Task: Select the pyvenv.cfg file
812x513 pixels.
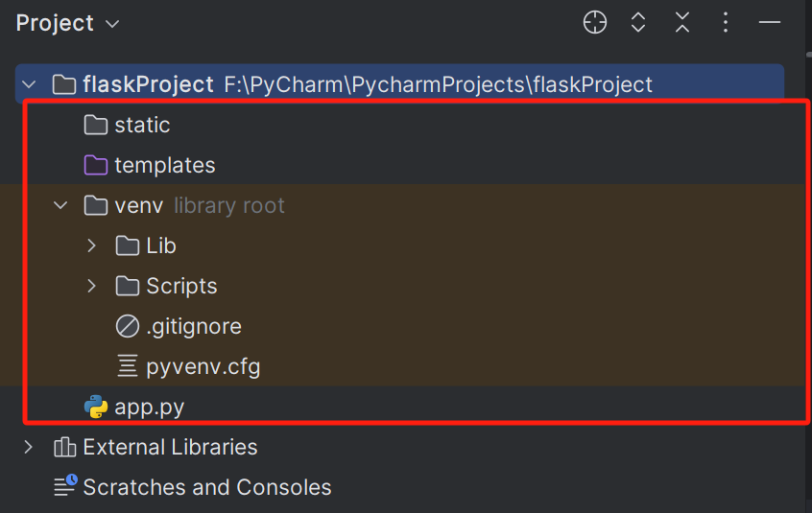Action: point(203,366)
